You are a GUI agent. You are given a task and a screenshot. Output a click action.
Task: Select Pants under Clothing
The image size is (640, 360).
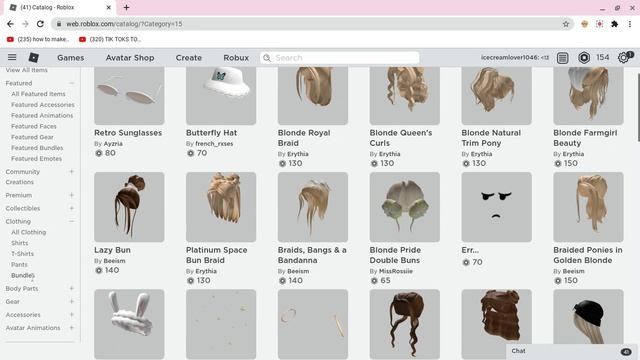click(x=19, y=264)
